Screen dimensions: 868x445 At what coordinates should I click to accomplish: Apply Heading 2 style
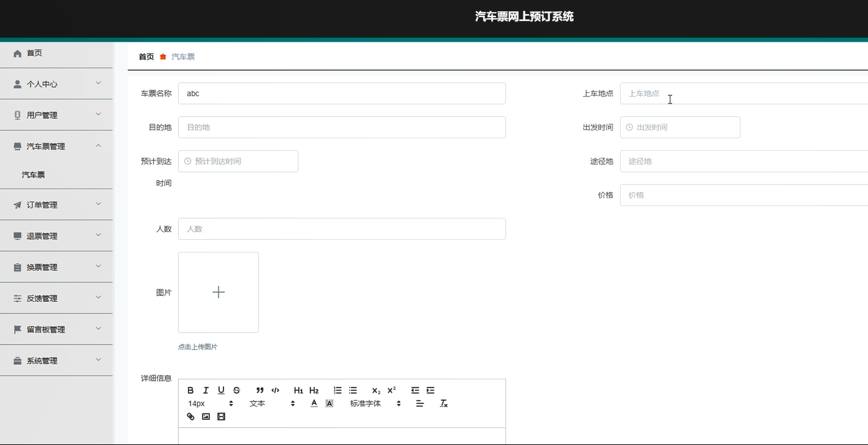coord(314,390)
